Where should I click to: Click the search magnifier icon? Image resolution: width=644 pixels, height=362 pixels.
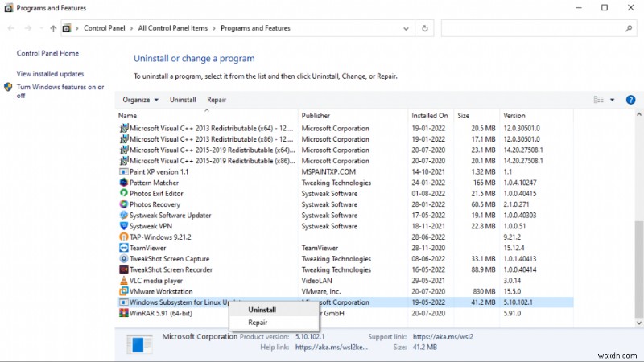(x=629, y=28)
